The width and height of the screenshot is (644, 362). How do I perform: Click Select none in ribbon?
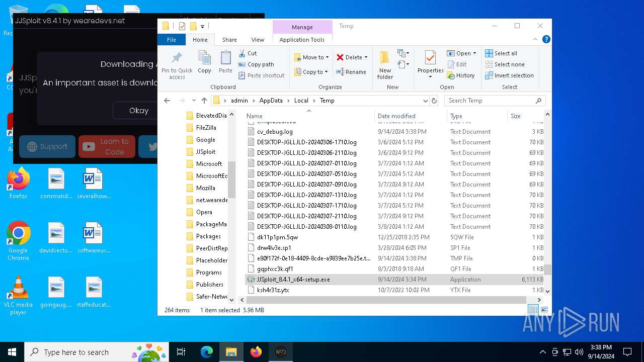505,64
